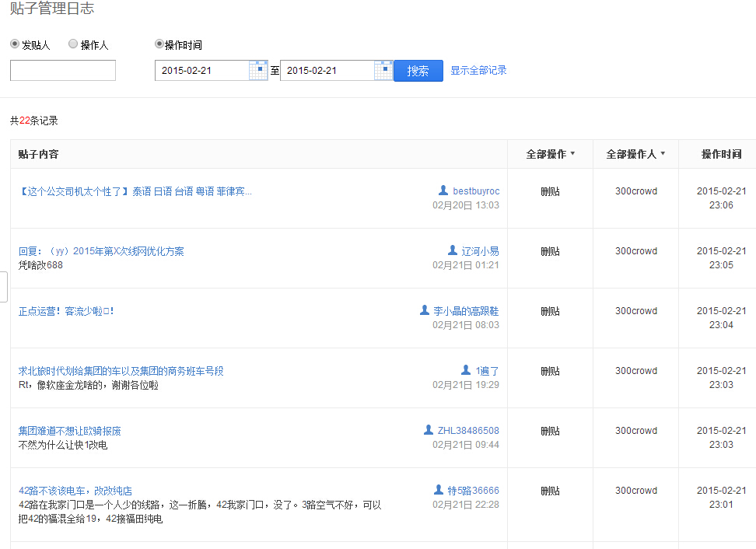Click operation time 2015-02-21 23:04
Viewport: 756px width, 549px height.
point(721,317)
